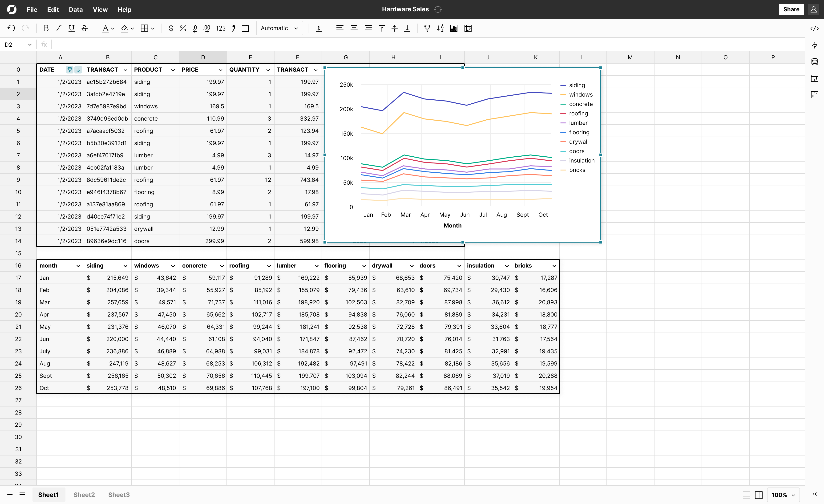Image resolution: width=824 pixels, height=504 pixels.
Task: Click the strikethrough formatting icon
Action: click(85, 28)
